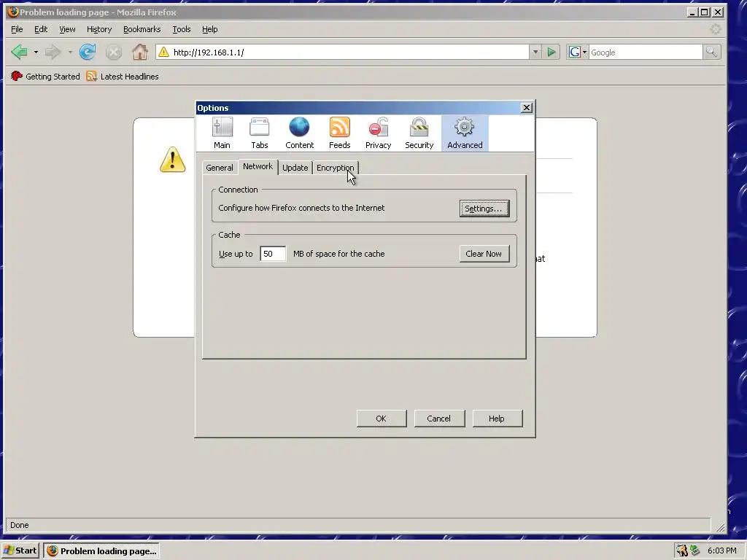Open the Main options panel
Image resolution: width=747 pixels, height=560 pixels.
point(222,133)
